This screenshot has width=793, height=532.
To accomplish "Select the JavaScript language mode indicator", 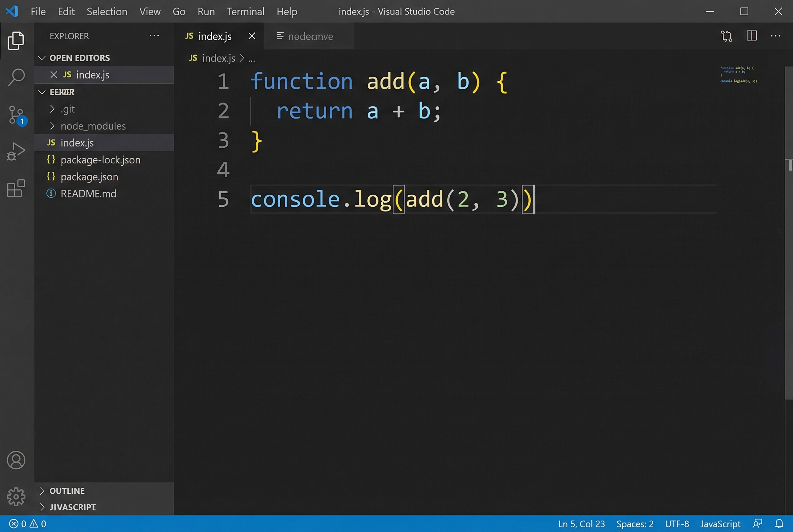I will tap(720, 523).
